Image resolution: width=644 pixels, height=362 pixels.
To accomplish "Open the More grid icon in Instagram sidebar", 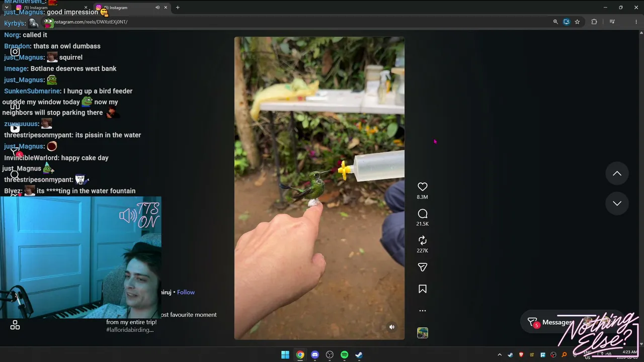I will coord(15,325).
